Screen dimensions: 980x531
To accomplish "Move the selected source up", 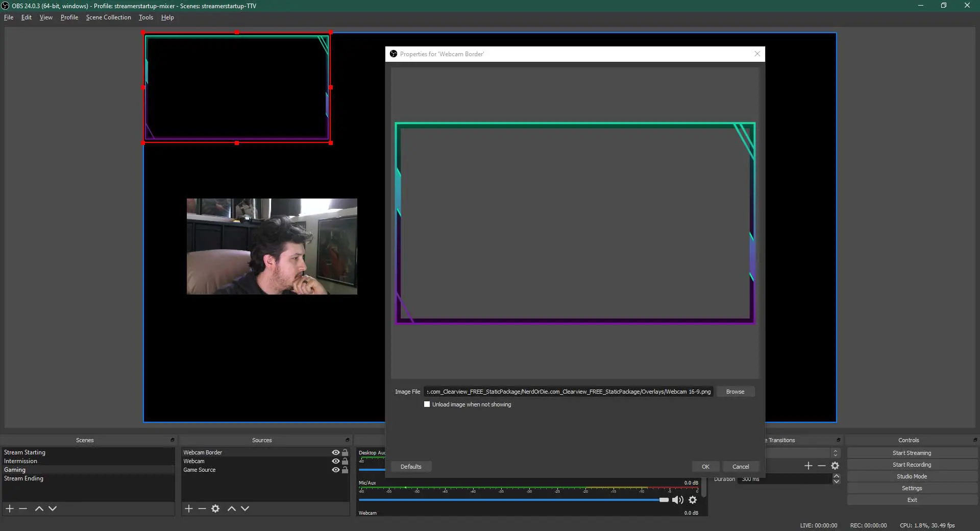I will point(232,509).
